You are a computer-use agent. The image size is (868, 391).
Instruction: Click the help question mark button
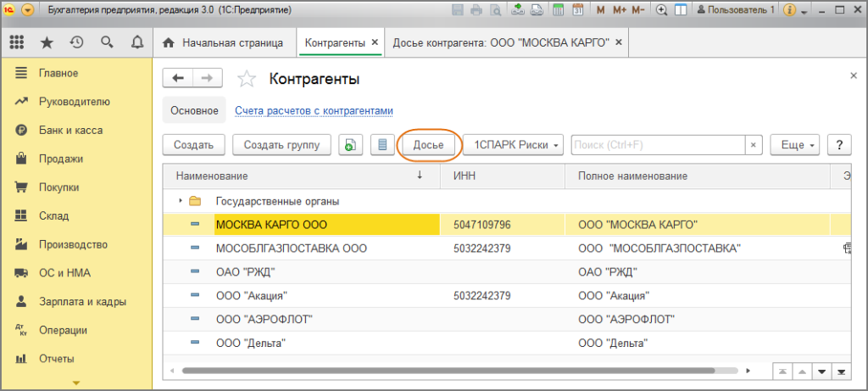[x=839, y=145]
